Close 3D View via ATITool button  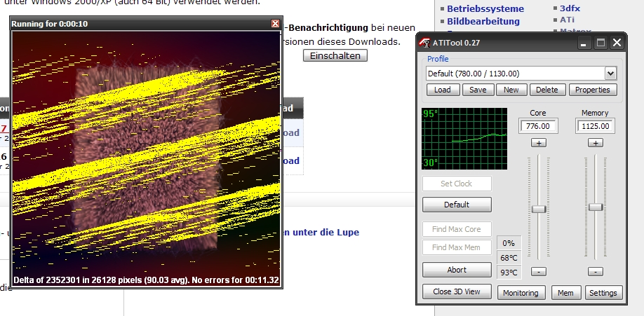457,291
